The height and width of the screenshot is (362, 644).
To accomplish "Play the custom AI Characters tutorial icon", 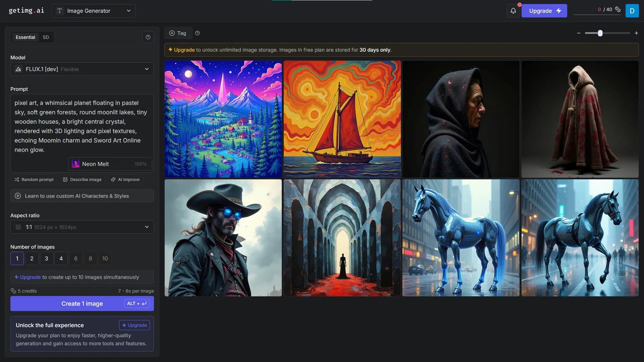I will [x=17, y=196].
